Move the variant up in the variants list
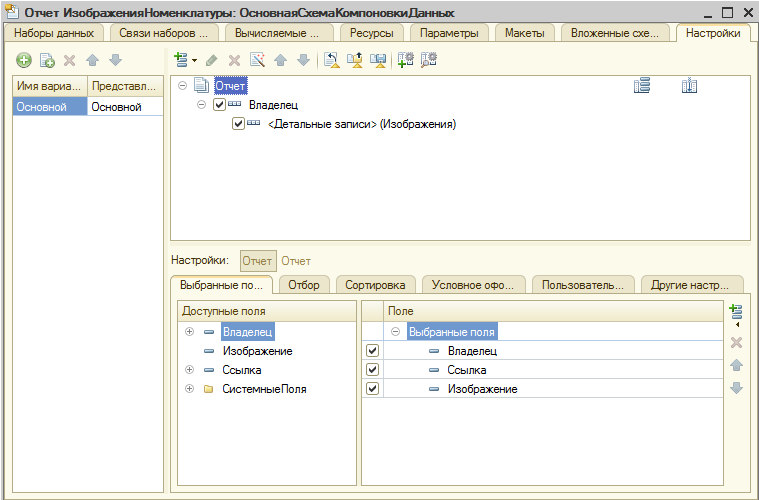 click(x=92, y=60)
